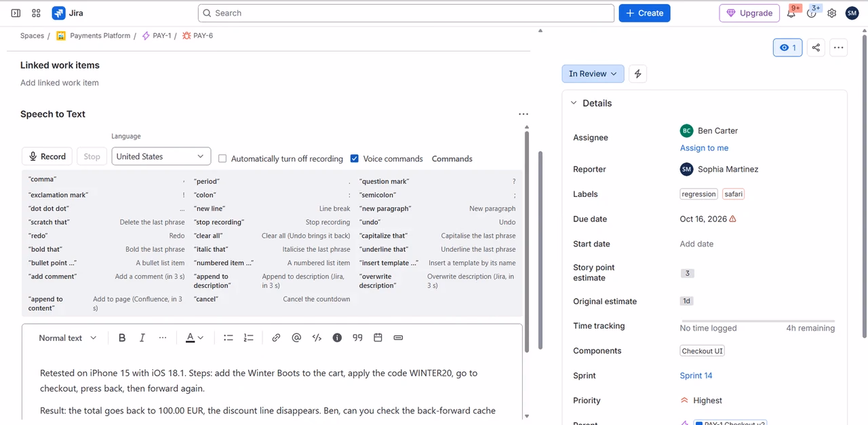This screenshot has height=425, width=868.
Task: Uncheck the Voice commands checkbox
Action: [355, 158]
